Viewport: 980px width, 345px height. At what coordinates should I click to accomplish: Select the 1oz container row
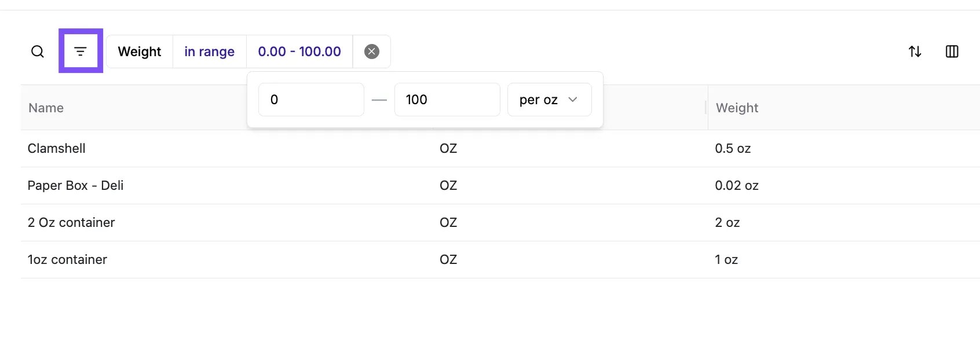(x=500, y=260)
